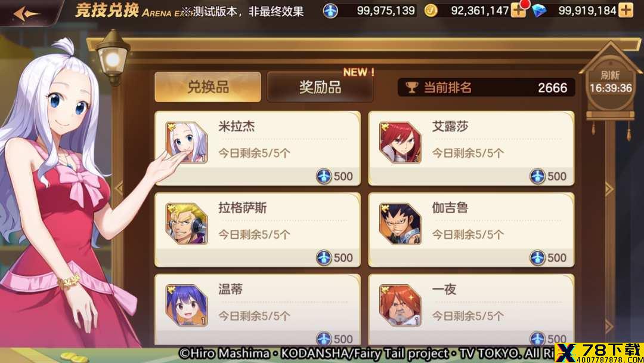Click the diamond plus button
Viewport: 644px width, 363px height.
tap(626, 10)
